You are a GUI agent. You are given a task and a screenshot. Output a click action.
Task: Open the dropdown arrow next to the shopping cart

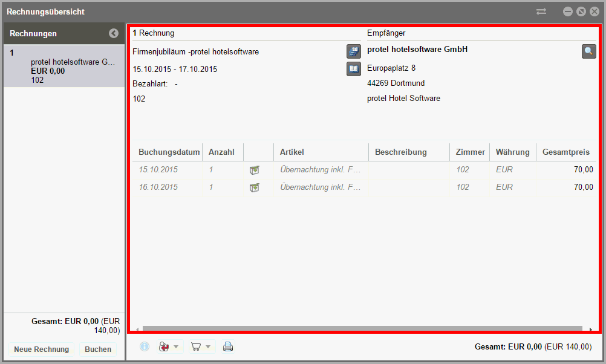pyautogui.click(x=209, y=347)
